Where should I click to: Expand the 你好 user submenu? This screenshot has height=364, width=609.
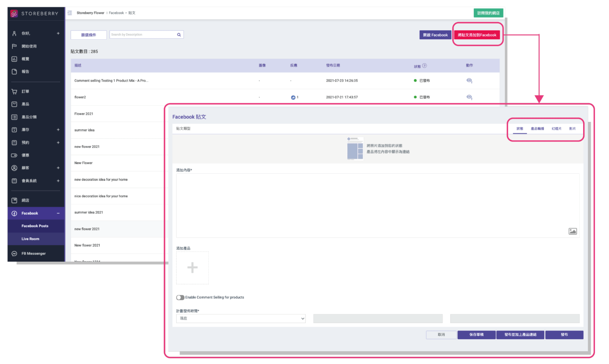pos(58,34)
